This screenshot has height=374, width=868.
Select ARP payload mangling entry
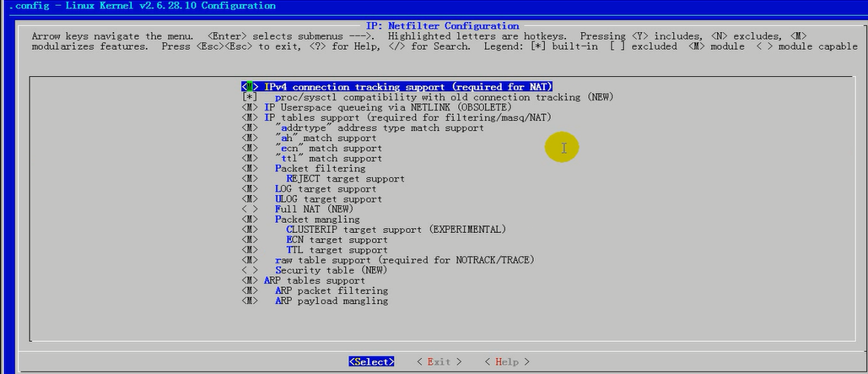(x=331, y=301)
